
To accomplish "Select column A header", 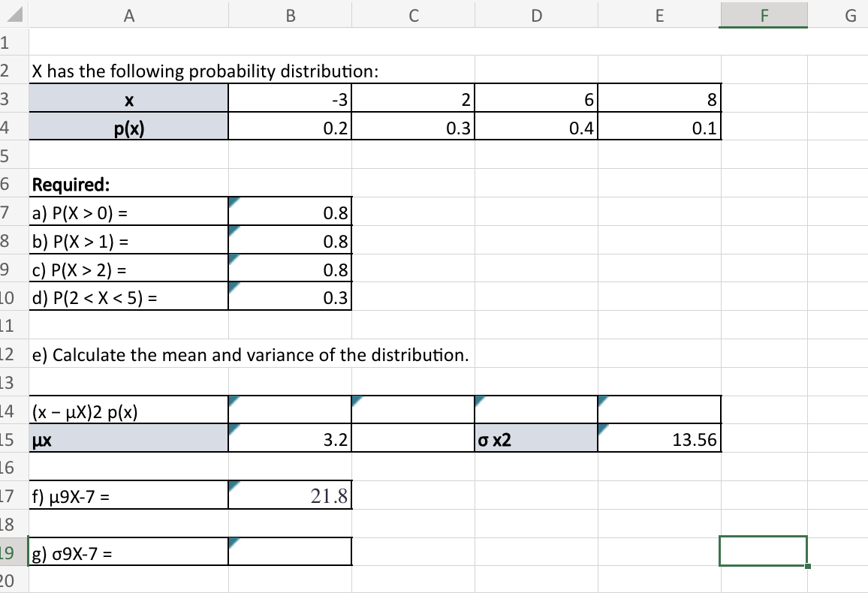I will pos(128,14).
